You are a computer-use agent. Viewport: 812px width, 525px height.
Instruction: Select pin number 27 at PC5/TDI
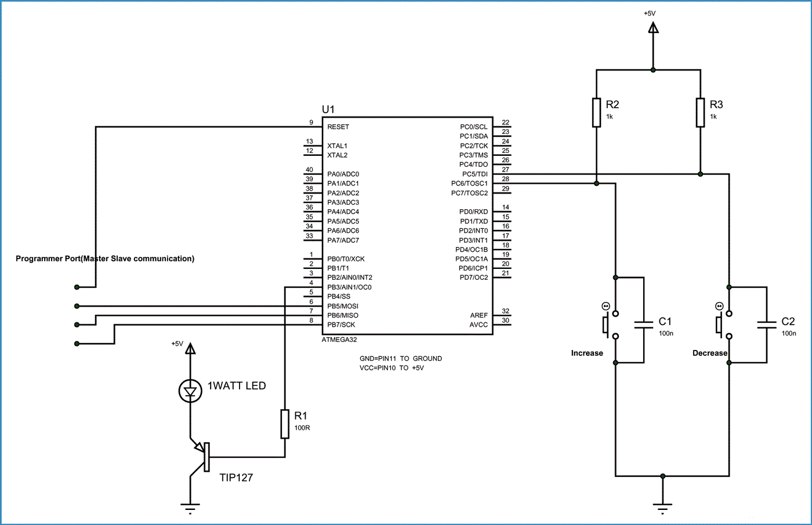506,170
